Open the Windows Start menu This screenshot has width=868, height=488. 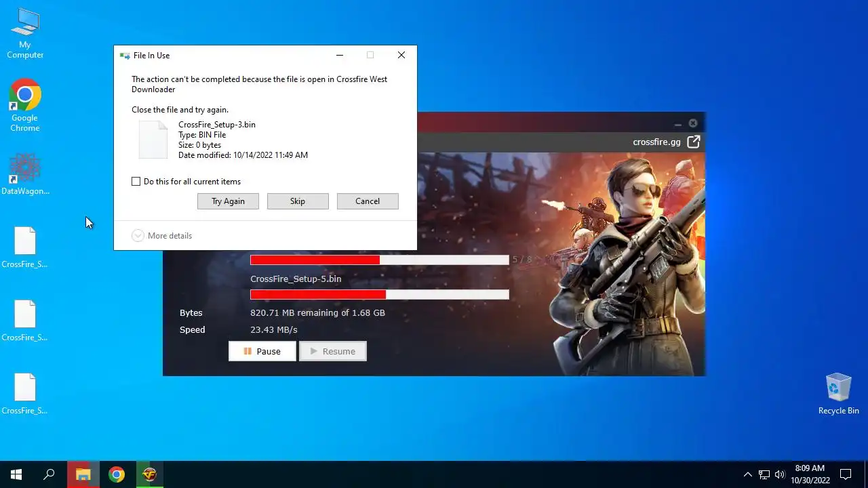[16, 474]
